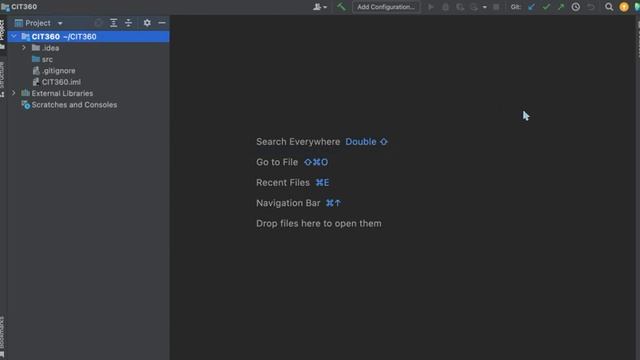
Task: Click Select Opened File target icon
Action: (x=98, y=23)
